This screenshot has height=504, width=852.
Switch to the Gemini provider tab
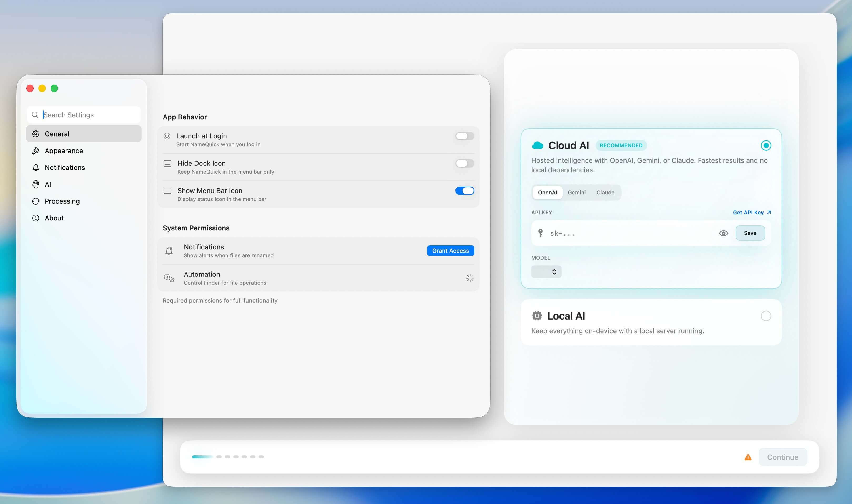pyautogui.click(x=576, y=193)
